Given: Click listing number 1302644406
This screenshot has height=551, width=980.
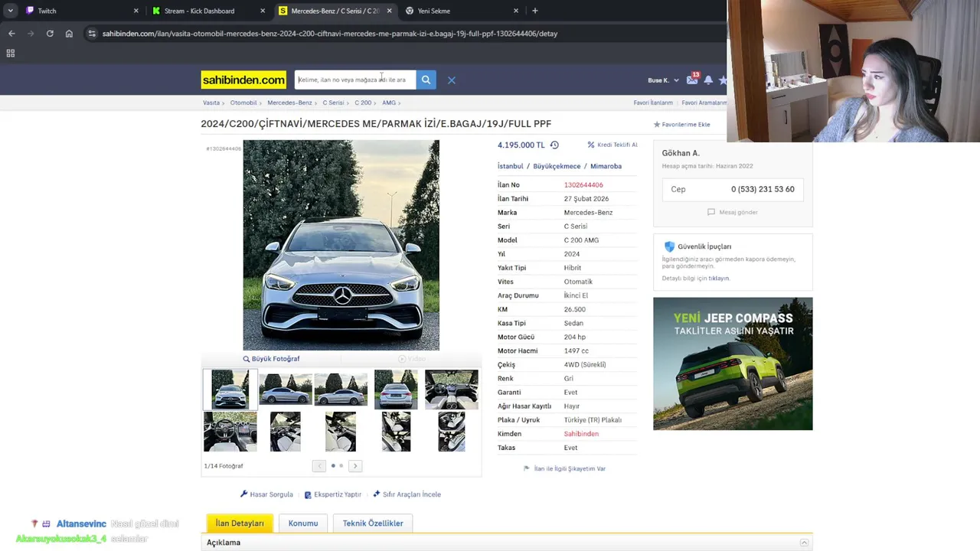Looking at the screenshot, I should (x=583, y=185).
